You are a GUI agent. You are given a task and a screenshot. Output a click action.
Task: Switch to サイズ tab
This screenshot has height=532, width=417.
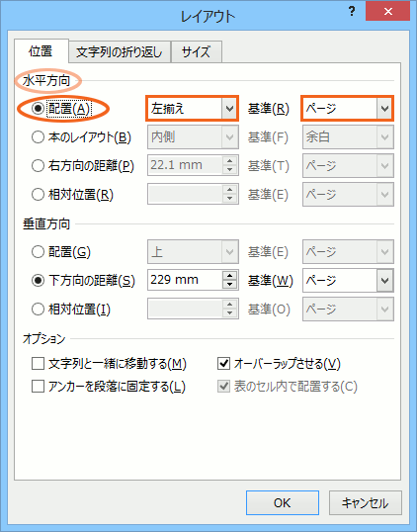point(197,51)
